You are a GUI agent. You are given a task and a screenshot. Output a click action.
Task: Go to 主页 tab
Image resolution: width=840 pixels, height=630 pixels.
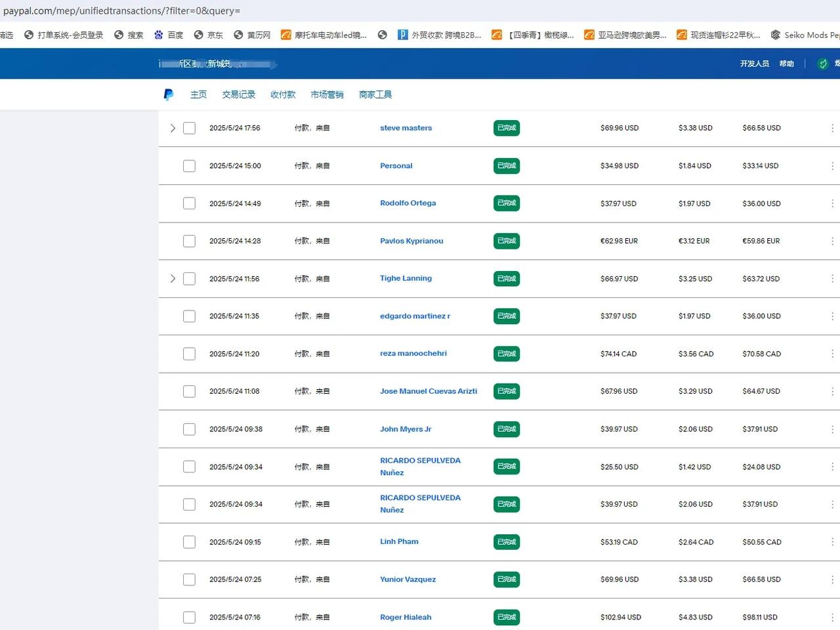pos(198,94)
